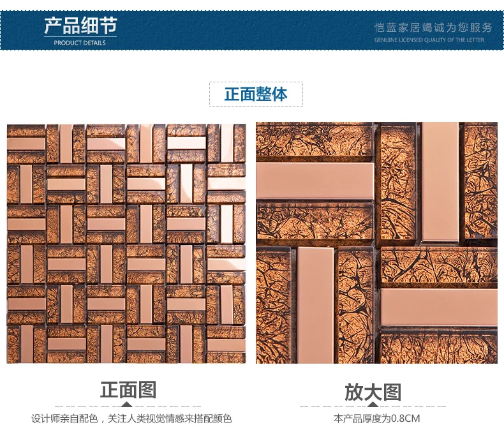Image resolution: width=504 pixels, height=446 pixels.
Task: Click the 正面图 caption heading
Action: tap(128, 390)
